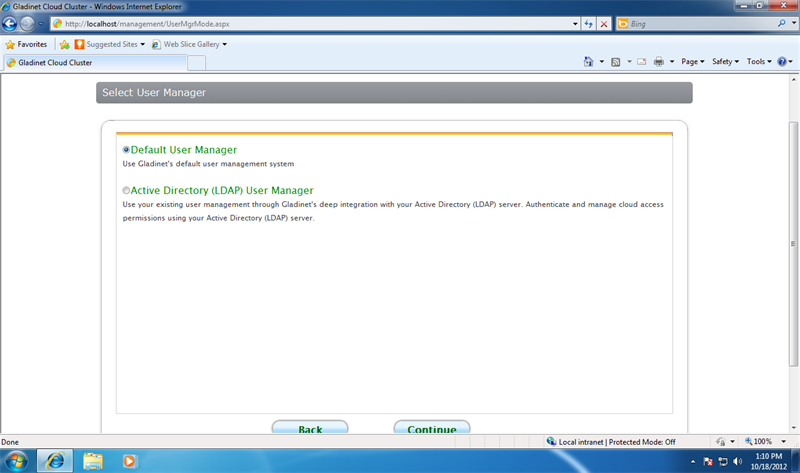800x473 pixels.
Task: Click the Read Mail icon
Action: tap(642, 62)
